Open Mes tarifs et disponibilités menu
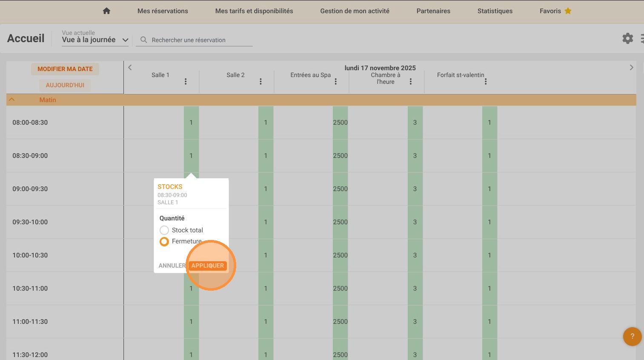 pos(254,11)
